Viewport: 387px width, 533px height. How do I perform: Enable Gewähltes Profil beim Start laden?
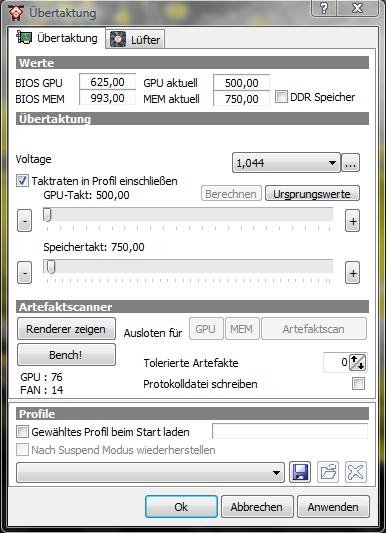pyautogui.click(x=22, y=432)
